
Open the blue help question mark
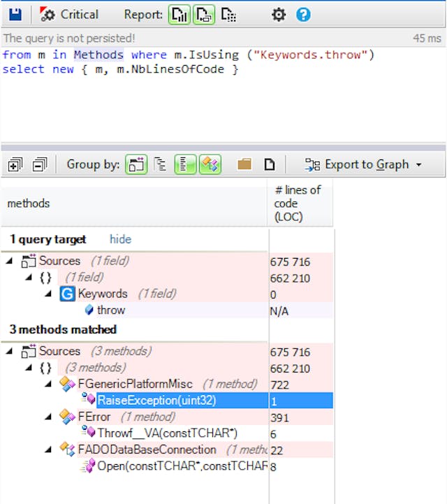[x=303, y=14]
